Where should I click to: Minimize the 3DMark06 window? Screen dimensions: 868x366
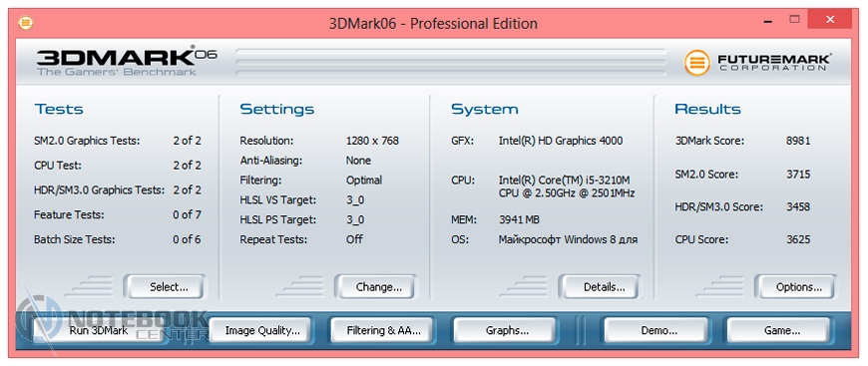[769, 22]
